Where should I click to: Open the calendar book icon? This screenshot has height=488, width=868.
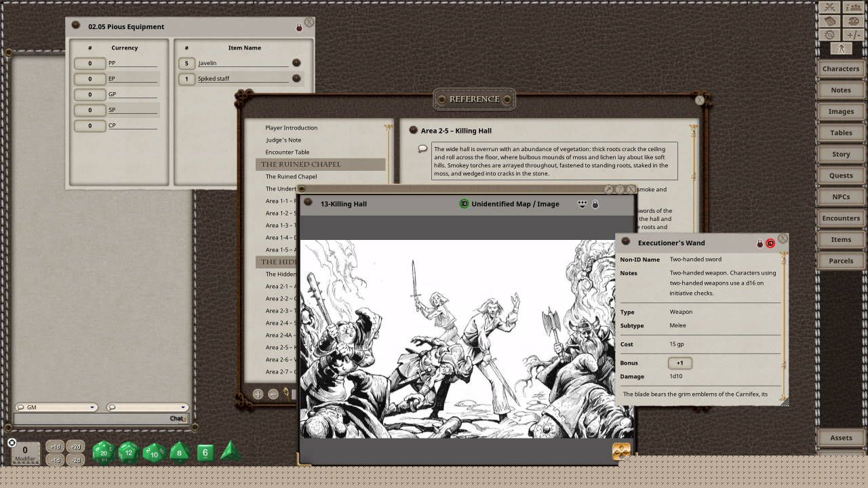830,21
